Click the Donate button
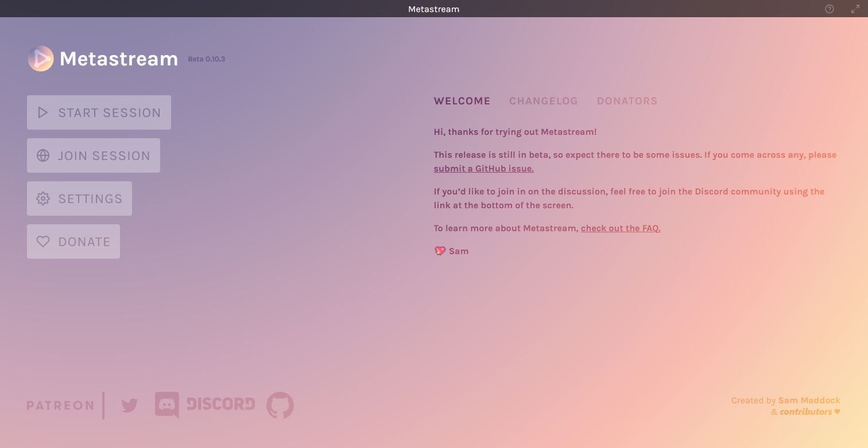 pos(73,241)
